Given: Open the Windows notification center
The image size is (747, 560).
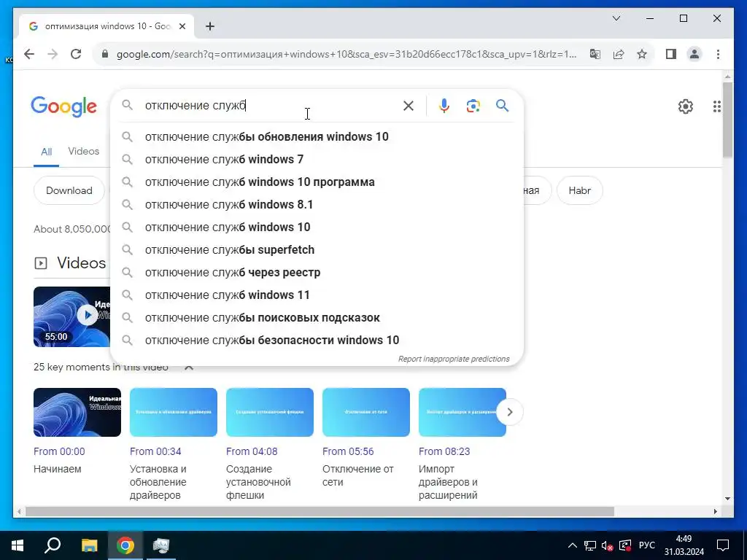Looking at the screenshot, I should (723, 545).
